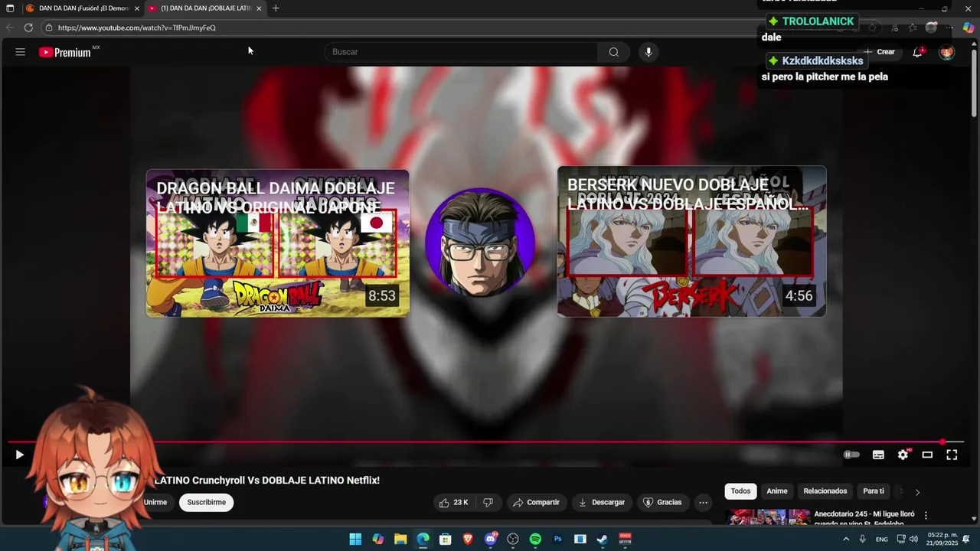Image resolution: width=980 pixels, height=551 pixels.
Task: Click the Crear button
Action: point(879,52)
